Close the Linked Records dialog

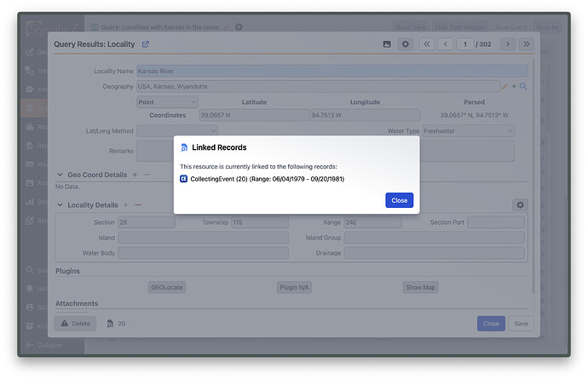pos(399,200)
